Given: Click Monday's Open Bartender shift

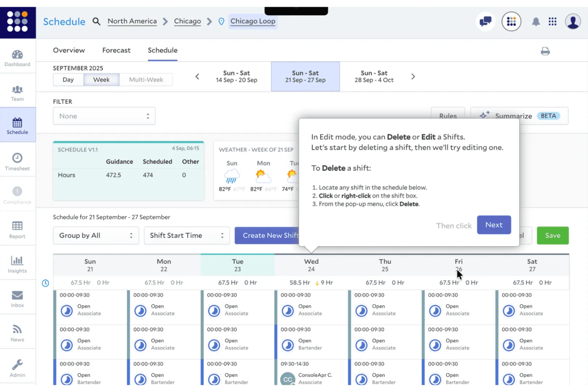Looking at the screenshot, I should 164,373.
